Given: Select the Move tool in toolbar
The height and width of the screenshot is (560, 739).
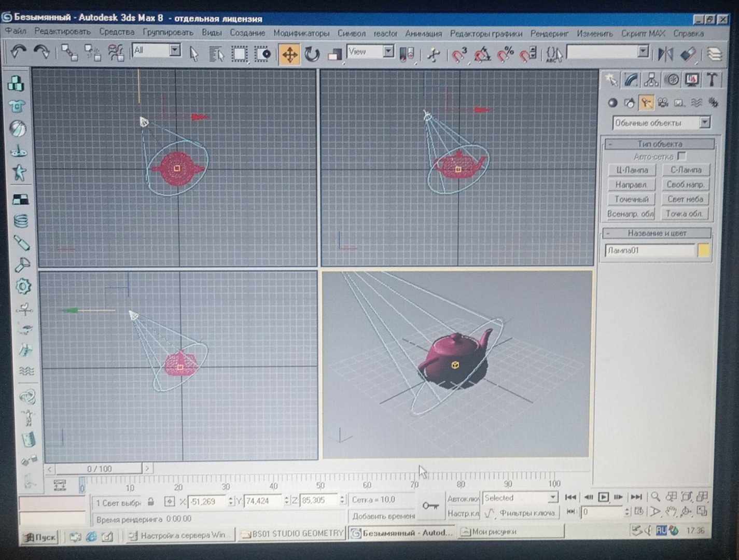Looking at the screenshot, I should point(289,54).
